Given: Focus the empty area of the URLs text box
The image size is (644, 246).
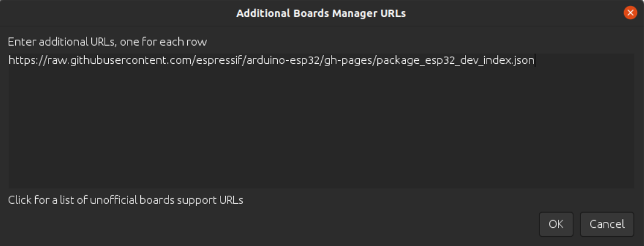Looking at the screenshot, I should pyautogui.click(x=321, y=128).
